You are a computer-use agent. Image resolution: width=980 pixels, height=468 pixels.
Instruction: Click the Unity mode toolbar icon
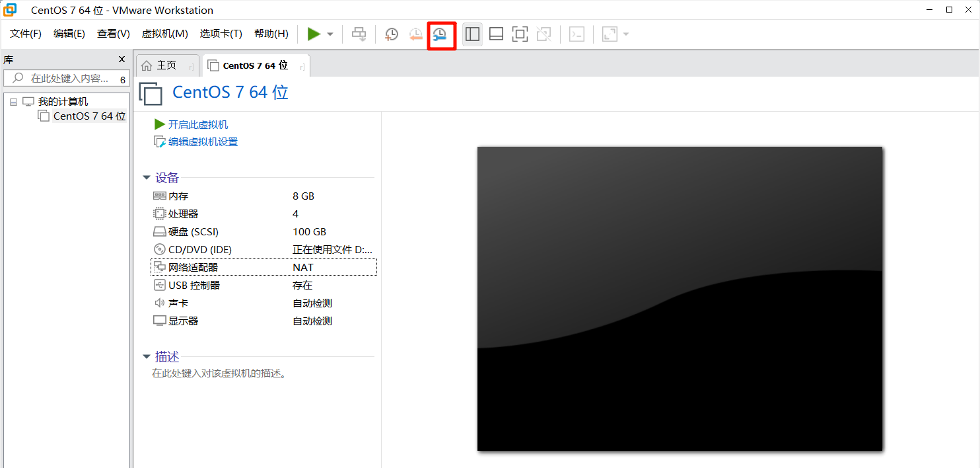tap(544, 34)
